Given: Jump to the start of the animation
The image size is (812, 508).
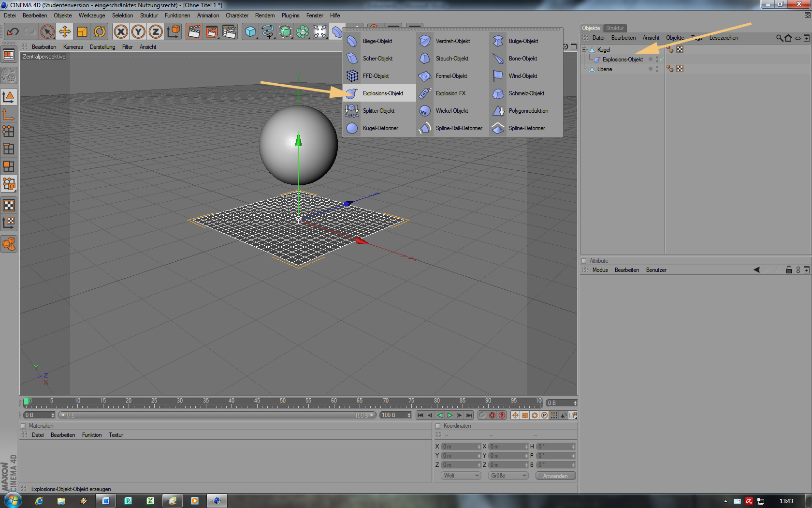Looking at the screenshot, I should point(420,415).
